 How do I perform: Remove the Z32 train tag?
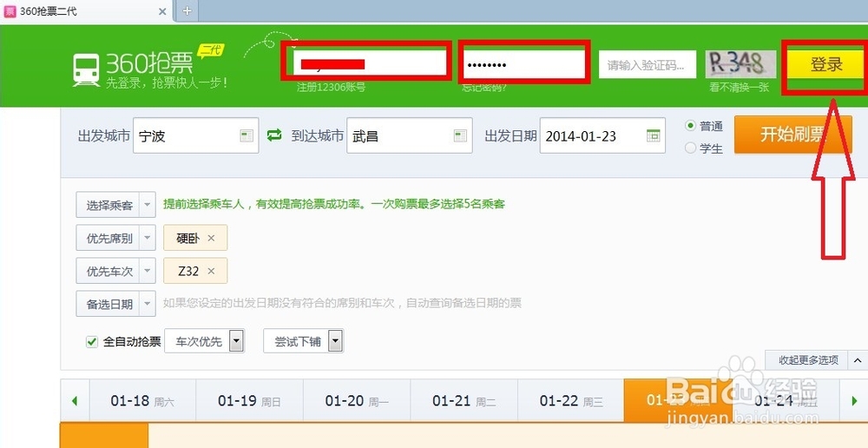coord(211,271)
